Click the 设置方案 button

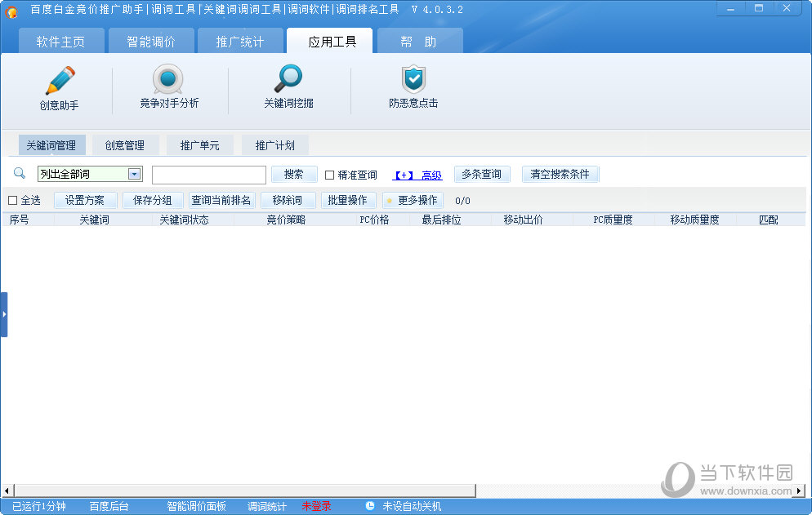(x=86, y=200)
